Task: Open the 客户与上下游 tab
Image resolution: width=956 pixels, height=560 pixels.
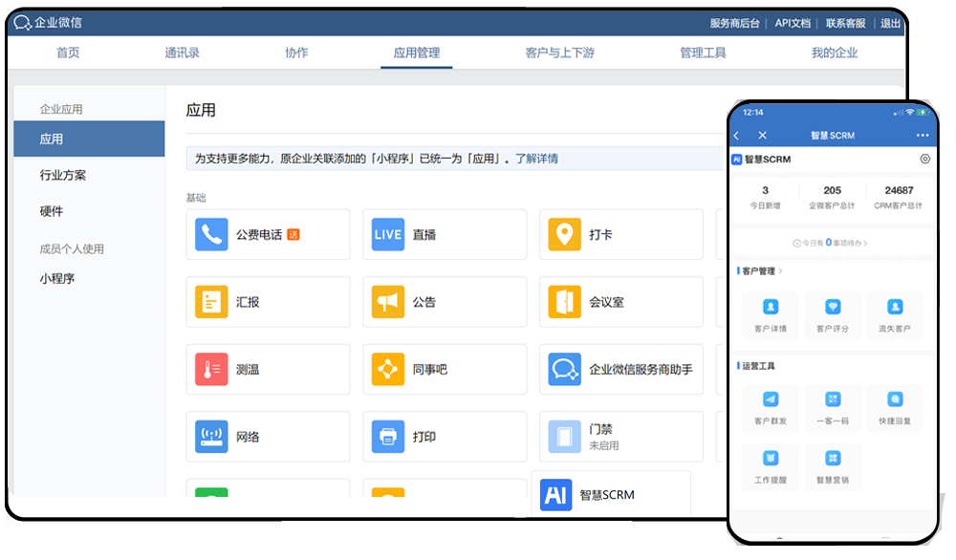Action: [559, 53]
